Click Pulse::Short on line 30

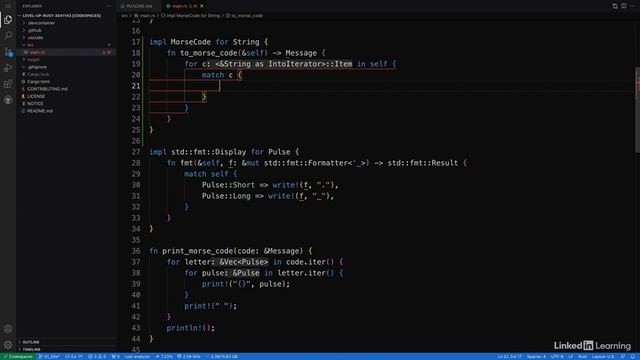pos(228,185)
